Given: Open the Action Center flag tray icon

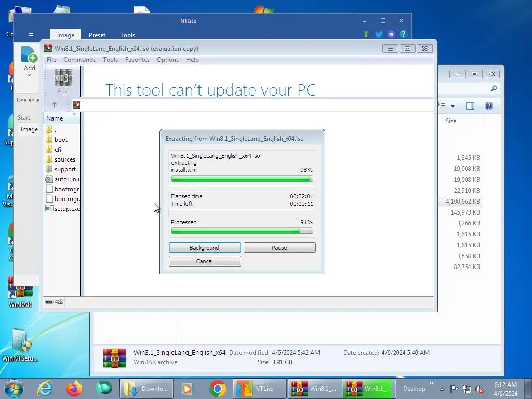Looking at the screenshot, I should (454, 389).
